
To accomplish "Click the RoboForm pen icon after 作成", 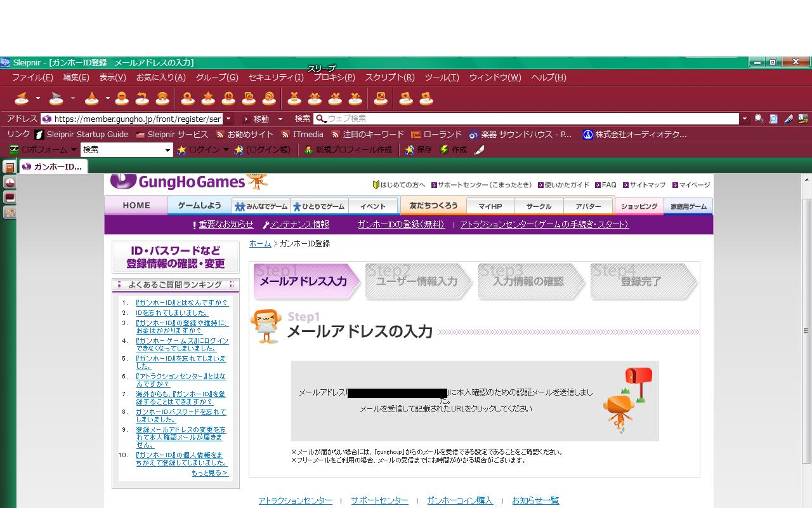I will [480, 150].
